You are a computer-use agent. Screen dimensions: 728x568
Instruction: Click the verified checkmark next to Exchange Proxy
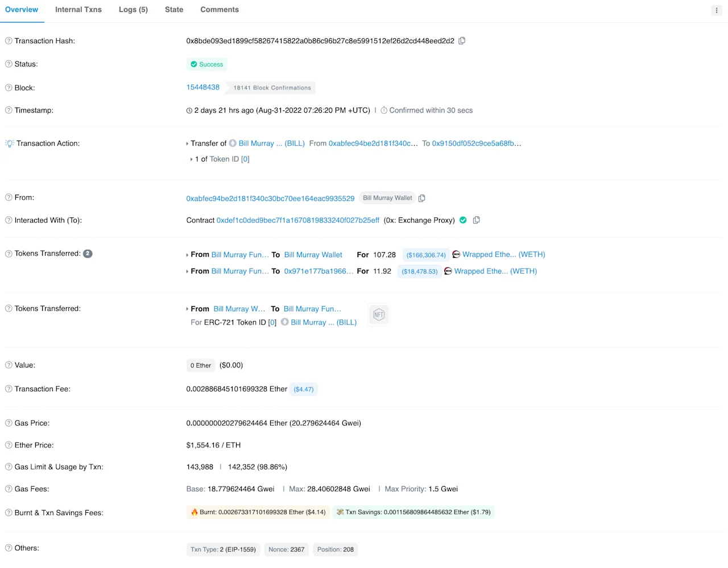point(463,220)
